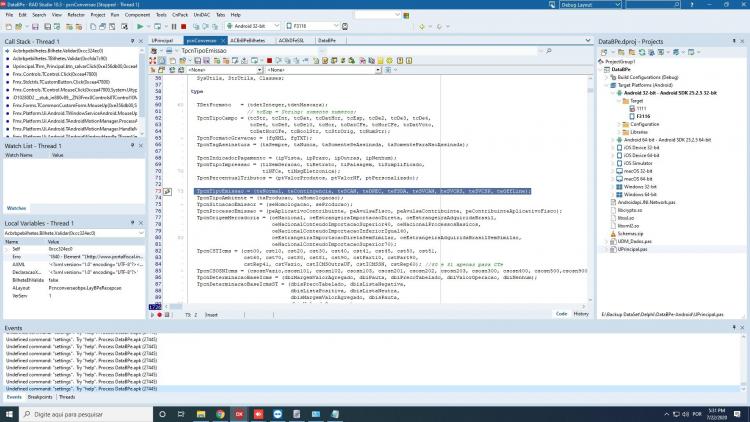
Task: Expand the Configuration folder node
Action: [x=618, y=124]
